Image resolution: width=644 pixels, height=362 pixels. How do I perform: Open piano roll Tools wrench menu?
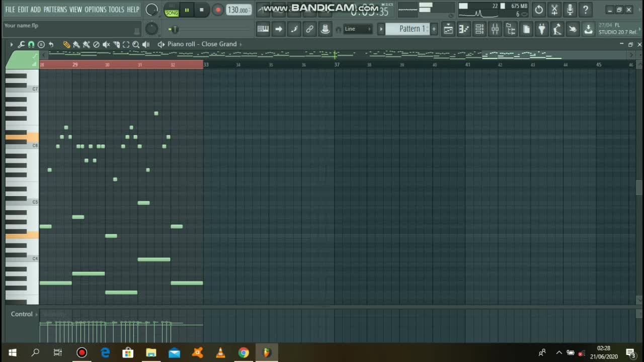21,44
